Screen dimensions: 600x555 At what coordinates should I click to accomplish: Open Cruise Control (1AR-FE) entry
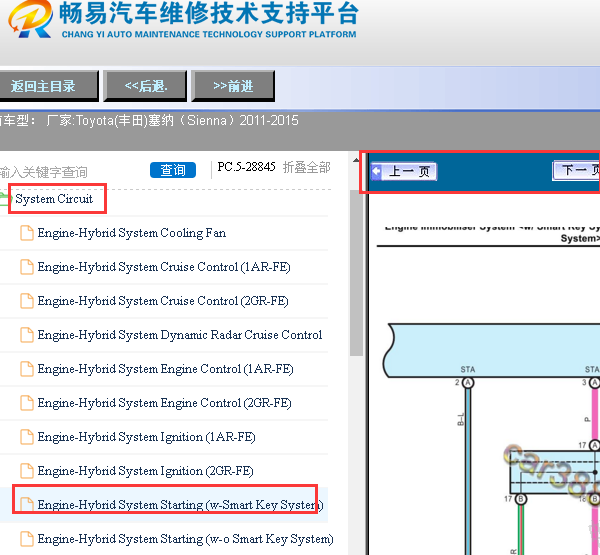click(164, 267)
